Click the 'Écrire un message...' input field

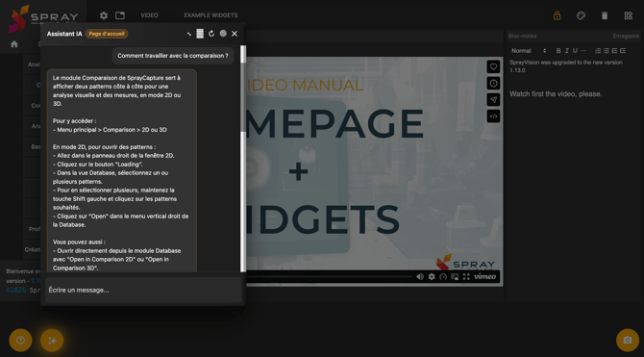click(143, 290)
